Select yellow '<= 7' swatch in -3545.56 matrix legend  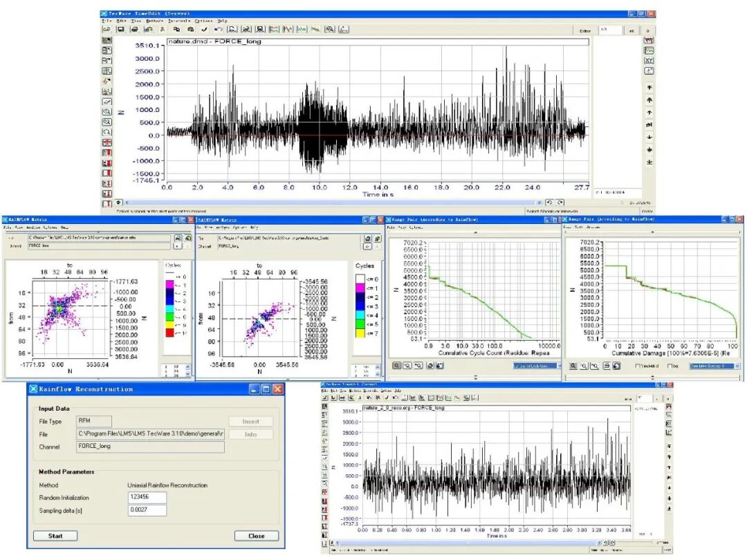360,333
